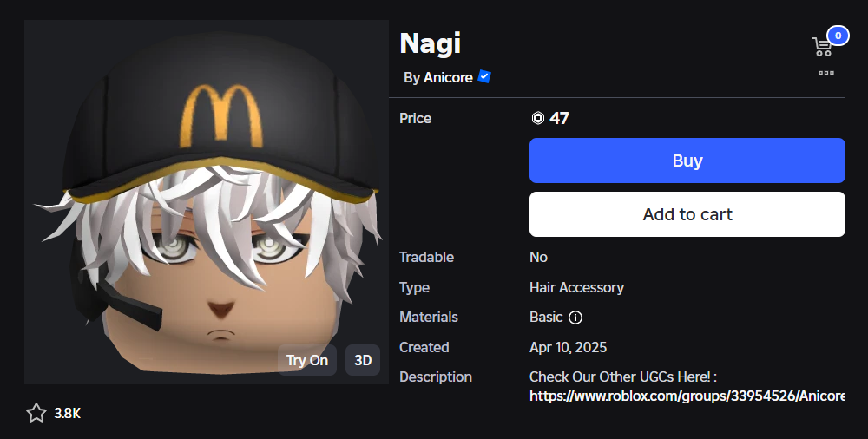Click the Robux currency icon next to 47
This screenshot has width=868, height=439.
pyautogui.click(x=538, y=118)
